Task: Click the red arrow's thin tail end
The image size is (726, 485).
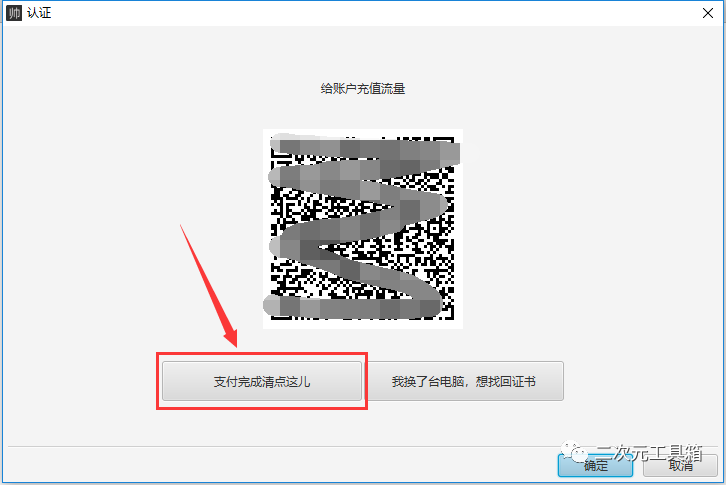Action: pos(182,227)
